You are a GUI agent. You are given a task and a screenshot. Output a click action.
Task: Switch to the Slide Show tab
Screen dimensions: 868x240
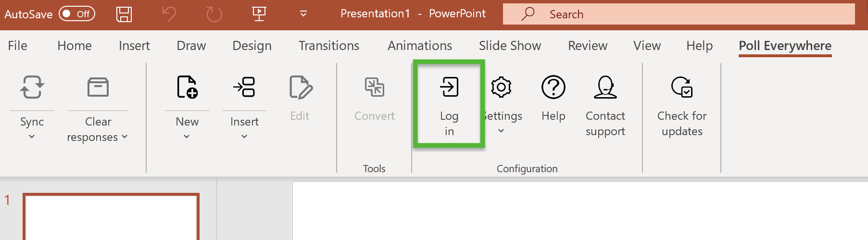pyautogui.click(x=510, y=46)
